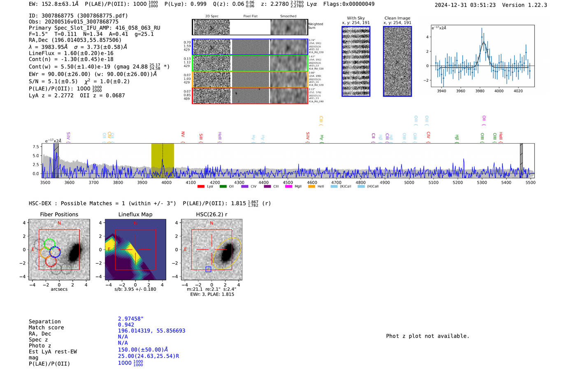The width and height of the screenshot is (576, 392).
Task: Click the blue fiber circle in Fiber Positions
Action: coord(55,252)
